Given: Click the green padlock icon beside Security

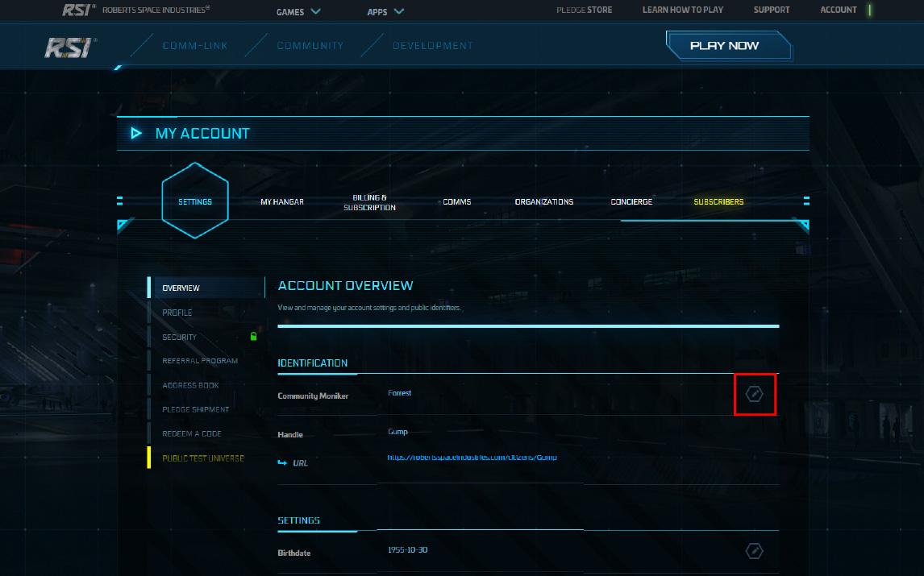Looking at the screenshot, I should point(253,337).
